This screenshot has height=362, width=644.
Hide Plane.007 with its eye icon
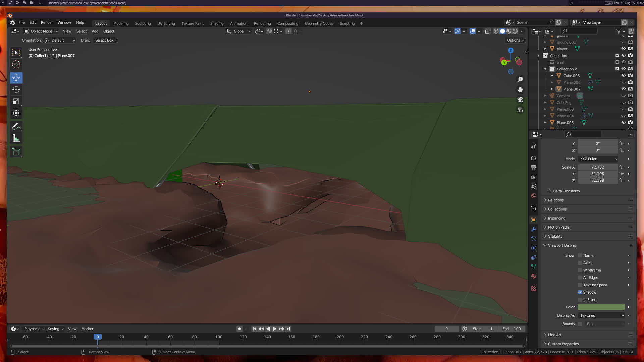pos(624,89)
